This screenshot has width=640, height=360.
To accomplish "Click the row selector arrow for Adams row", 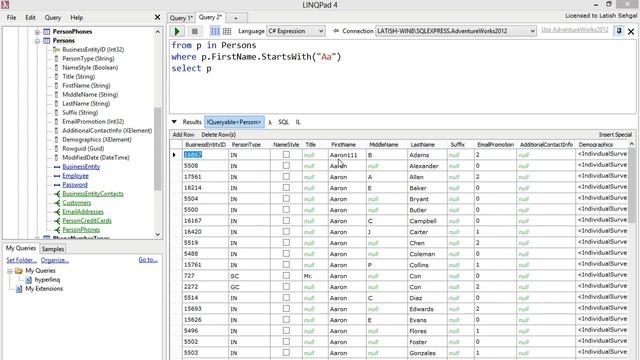I will [x=174, y=155].
